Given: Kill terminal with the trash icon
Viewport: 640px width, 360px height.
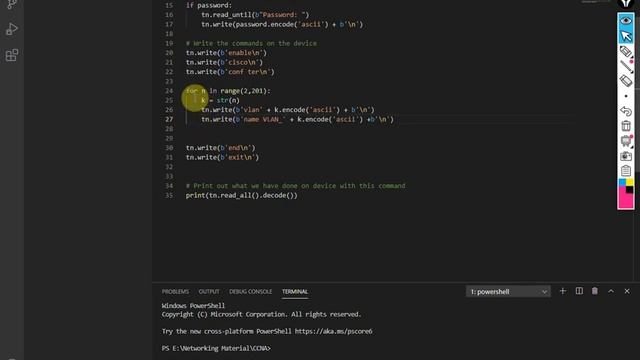Looking at the screenshot, I should tap(595, 291).
